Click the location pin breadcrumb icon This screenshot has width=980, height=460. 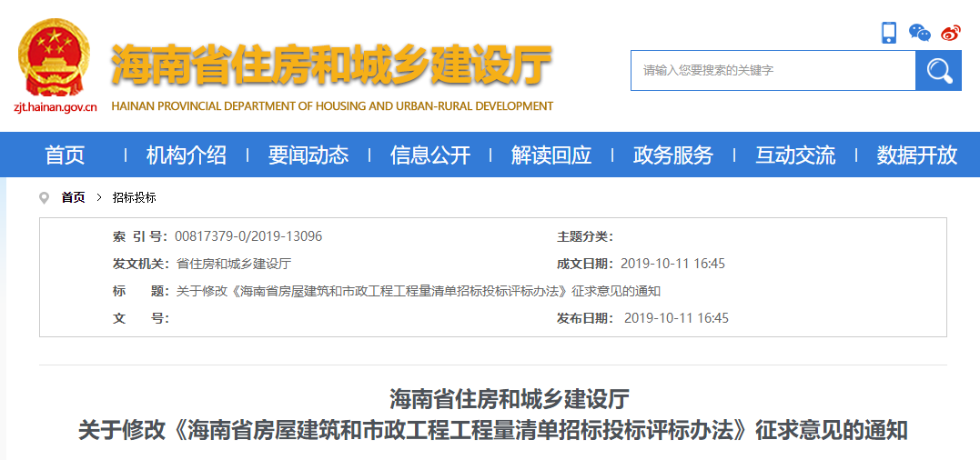pyautogui.click(x=44, y=198)
